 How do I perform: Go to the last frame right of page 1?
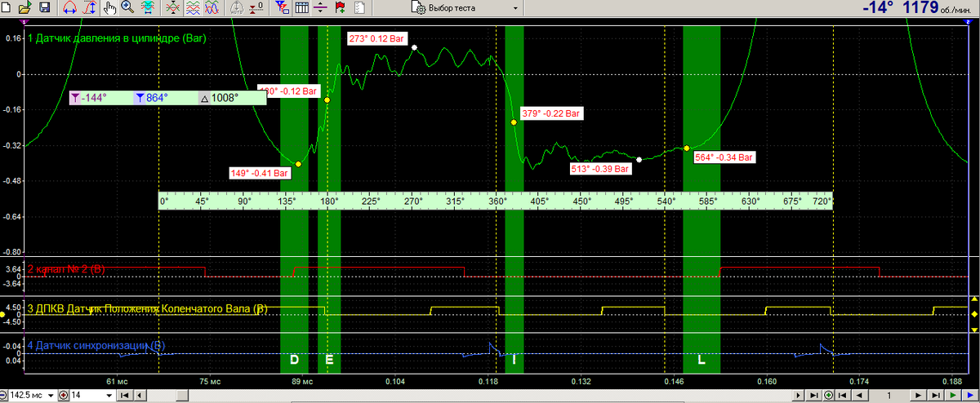coord(935,396)
